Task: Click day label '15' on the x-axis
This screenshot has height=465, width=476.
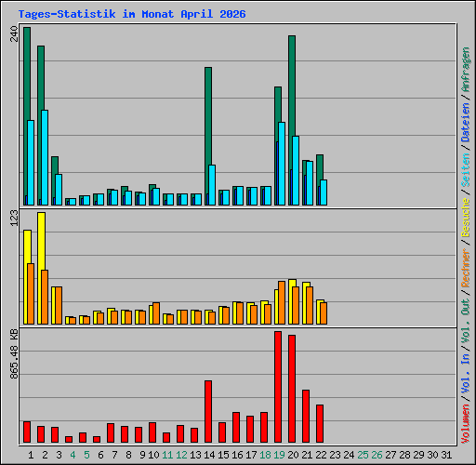Action: pyautogui.click(x=223, y=455)
